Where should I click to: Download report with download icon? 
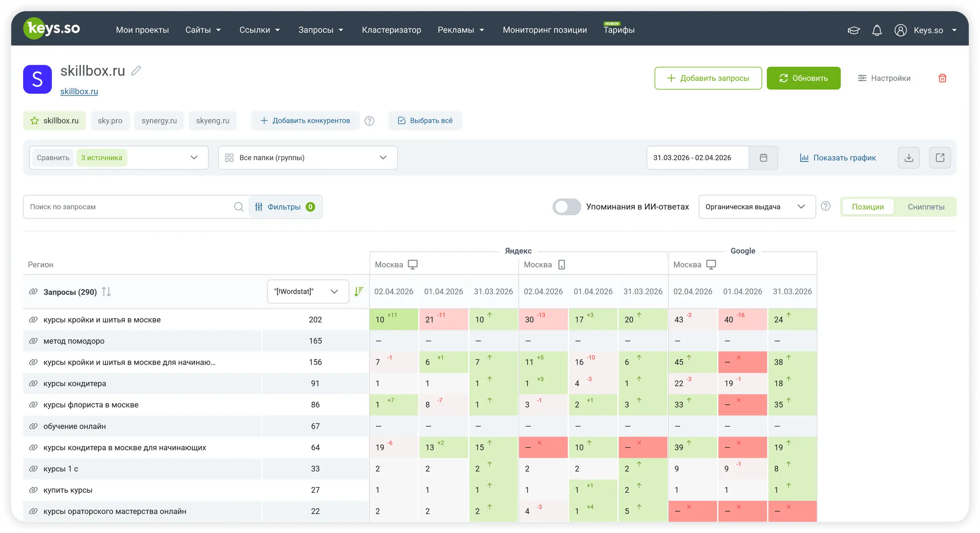point(909,158)
